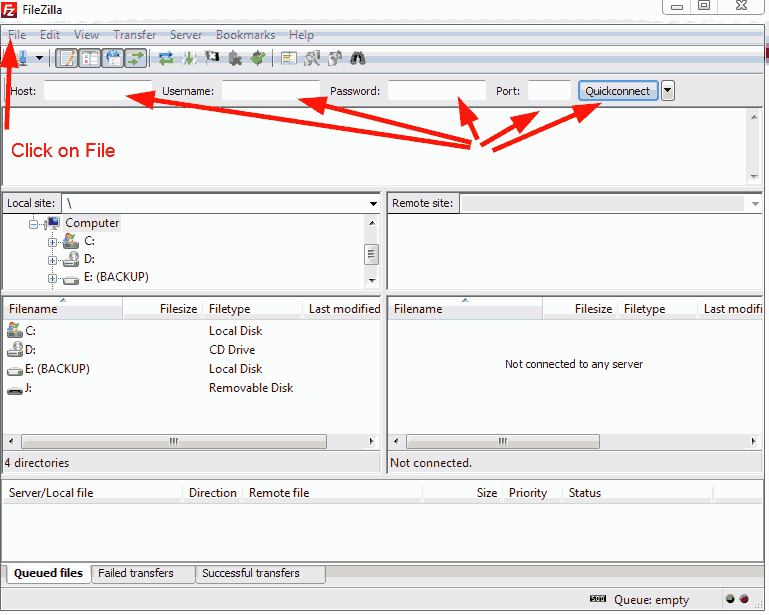Toggle the message log display
This screenshot has width=769, height=615.
point(67,58)
